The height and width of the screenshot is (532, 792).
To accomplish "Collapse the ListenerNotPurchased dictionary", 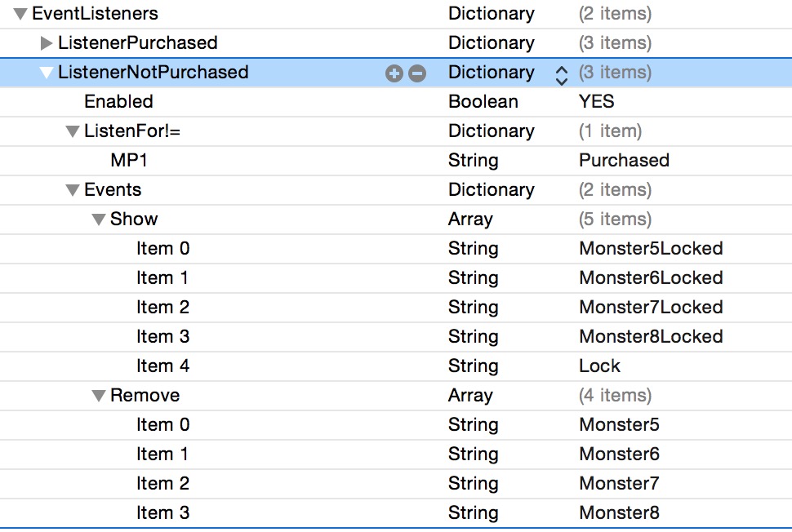I will [x=47, y=73].
